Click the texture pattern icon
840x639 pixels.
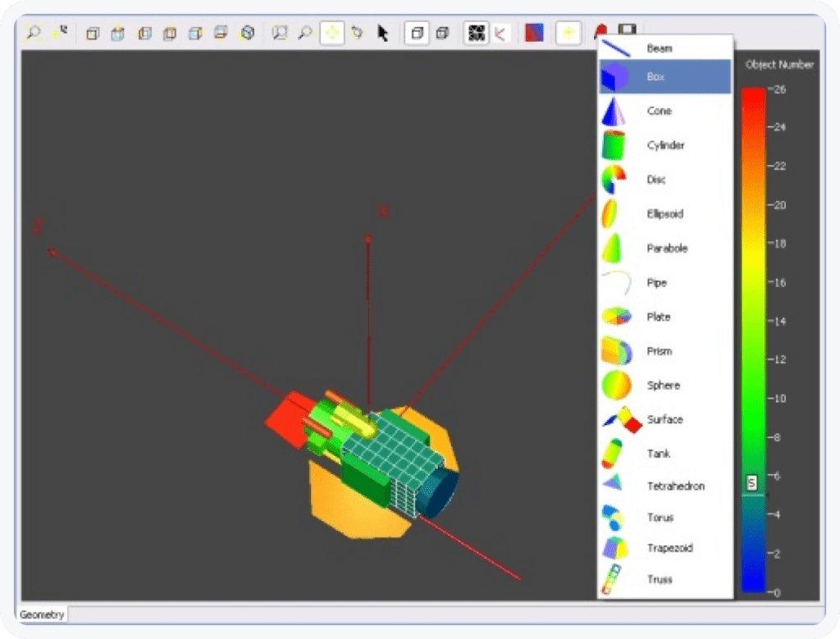476,33
